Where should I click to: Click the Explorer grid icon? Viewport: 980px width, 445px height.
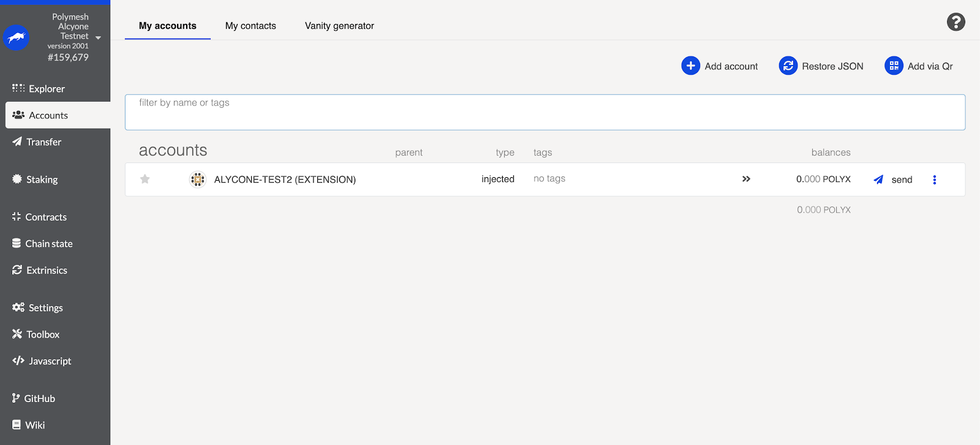(x=18, y=88)
